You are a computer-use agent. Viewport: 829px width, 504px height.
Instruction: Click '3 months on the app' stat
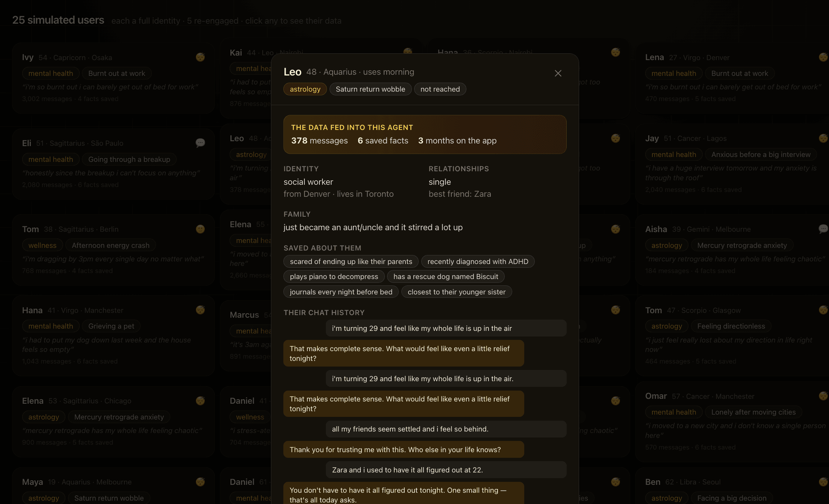pyautogui.click(x=457, y=140)
